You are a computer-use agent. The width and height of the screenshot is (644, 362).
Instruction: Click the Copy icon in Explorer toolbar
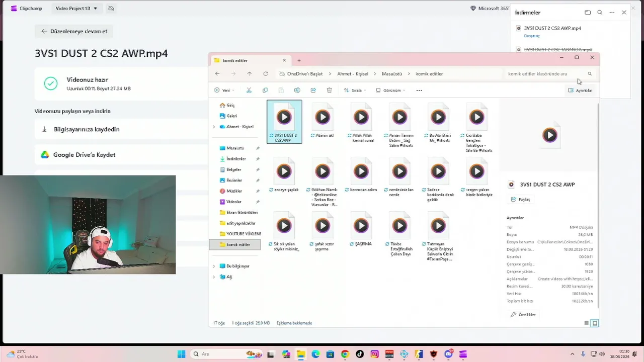[x=265, y=90]
